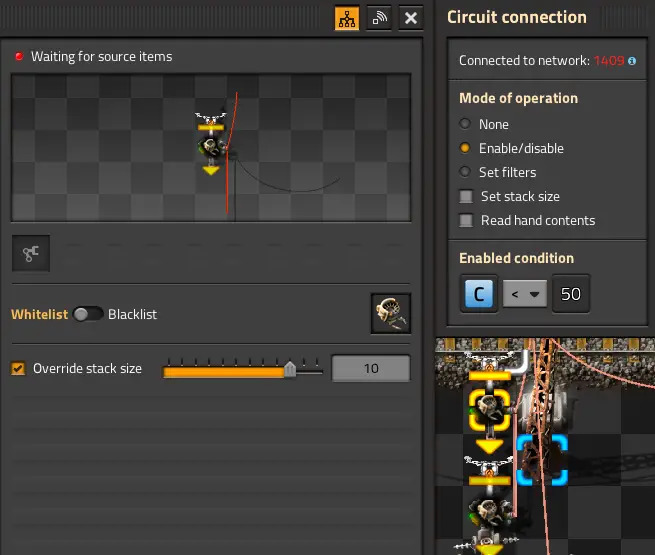
Task: Close the inserter window
Action: pos(411,18)
